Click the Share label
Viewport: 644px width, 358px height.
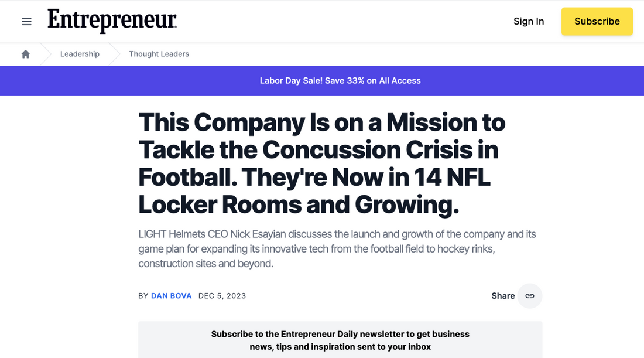coord(503,296)
